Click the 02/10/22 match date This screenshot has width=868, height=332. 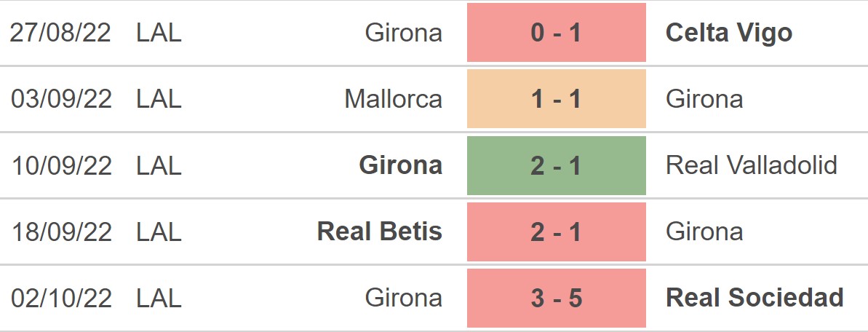click(x=61, y=298)
